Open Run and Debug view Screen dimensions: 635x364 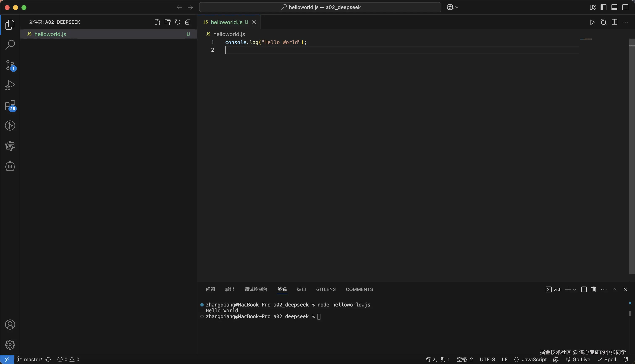tap(10, 85)
